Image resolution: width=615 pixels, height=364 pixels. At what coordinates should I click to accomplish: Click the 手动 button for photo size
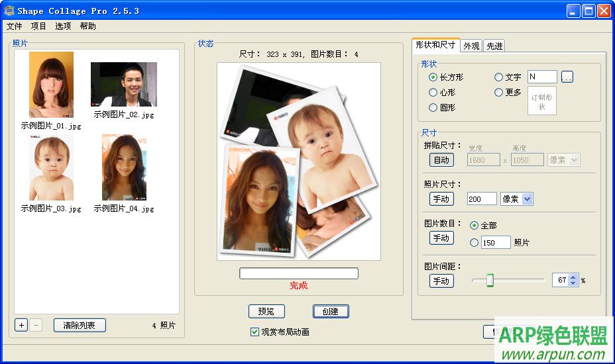point(441,199)
